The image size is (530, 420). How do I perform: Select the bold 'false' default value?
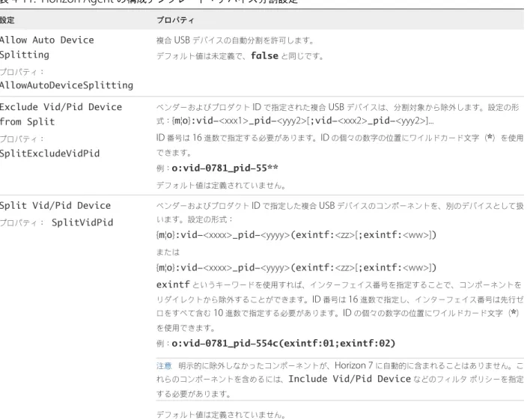265,55
